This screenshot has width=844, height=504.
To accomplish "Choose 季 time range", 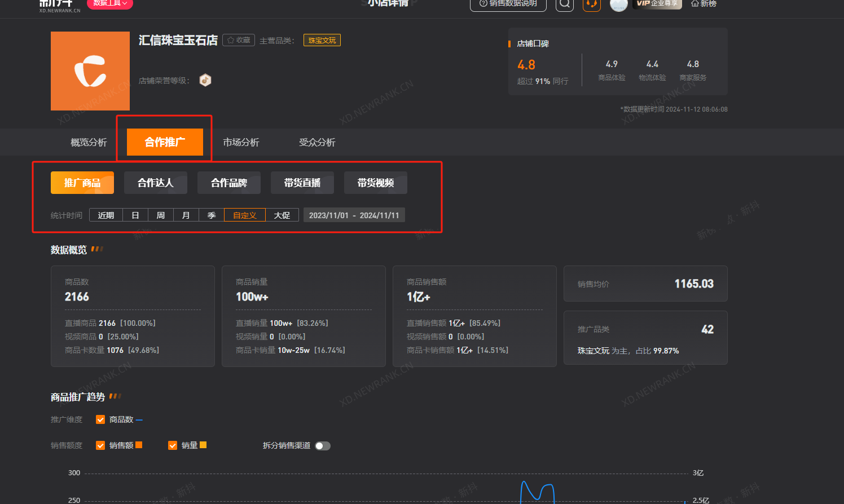I will [212, 215].
